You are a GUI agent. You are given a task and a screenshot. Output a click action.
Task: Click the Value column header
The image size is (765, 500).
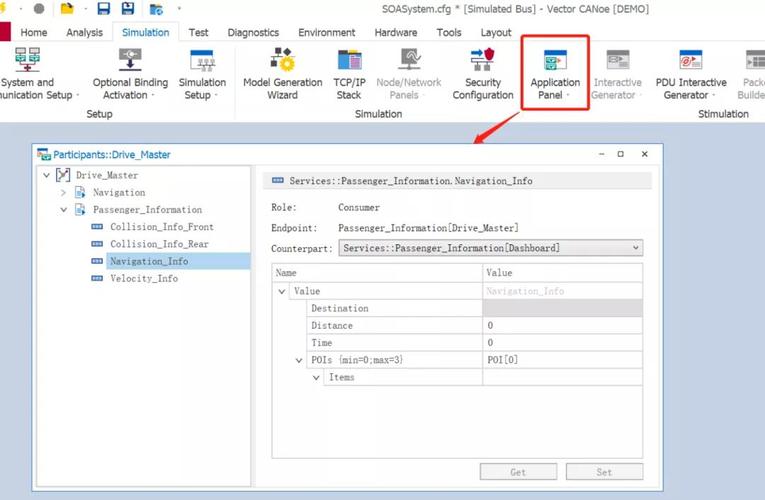click(x=563, y=273)
